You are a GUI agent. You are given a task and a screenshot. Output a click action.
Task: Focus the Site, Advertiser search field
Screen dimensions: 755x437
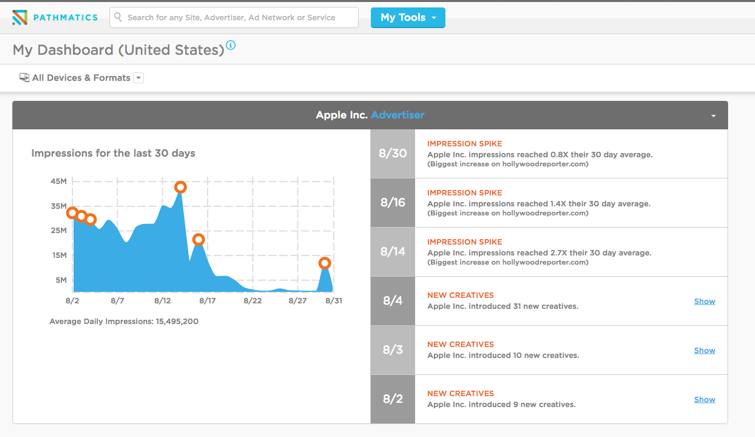[234, 17]
